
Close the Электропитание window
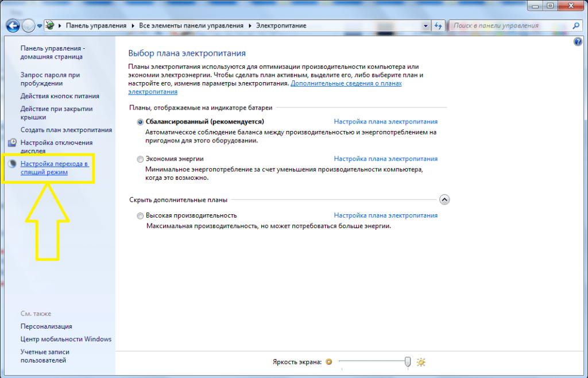tap(571, 6)
